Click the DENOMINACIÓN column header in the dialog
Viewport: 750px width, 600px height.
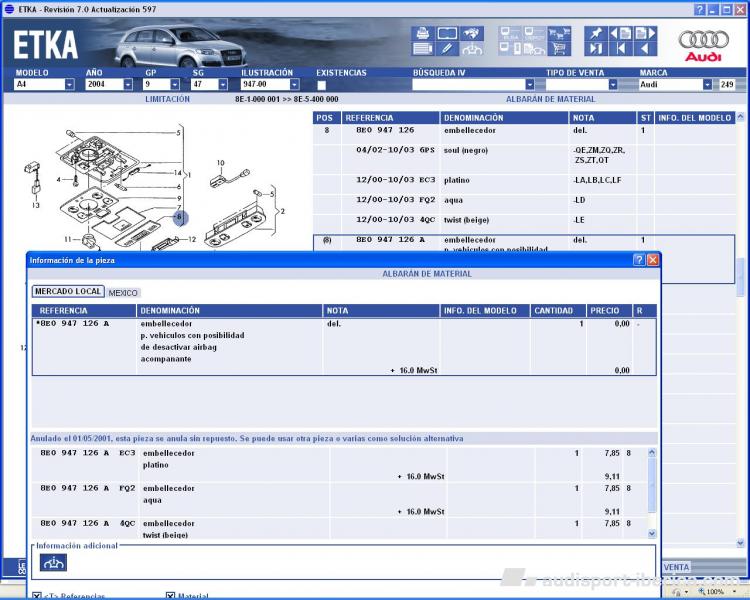click(230, 311)
